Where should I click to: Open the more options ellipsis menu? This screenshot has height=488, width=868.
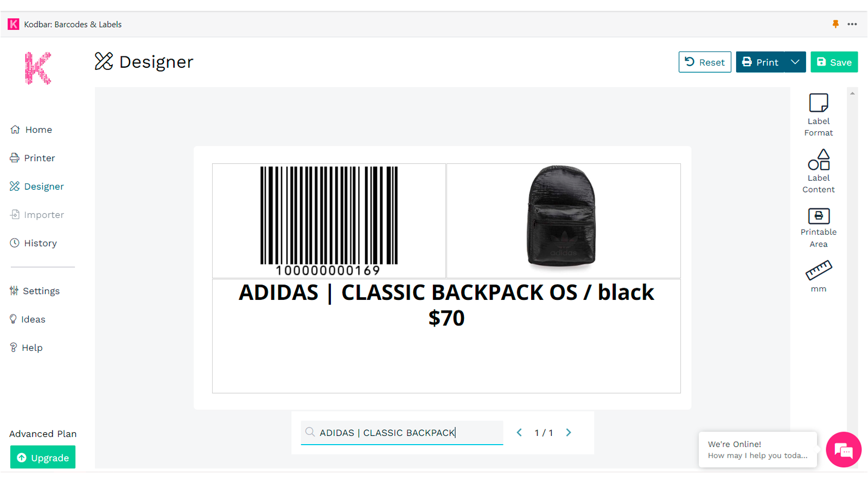853,24
